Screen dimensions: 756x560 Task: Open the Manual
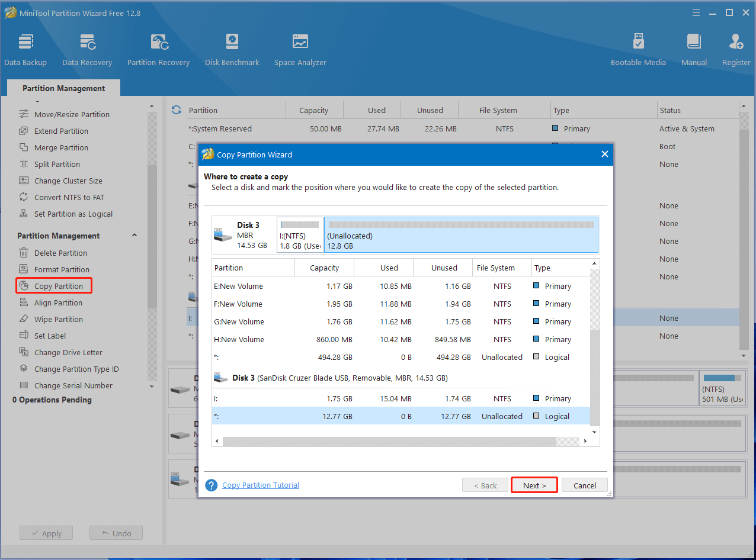coord(694,50)
